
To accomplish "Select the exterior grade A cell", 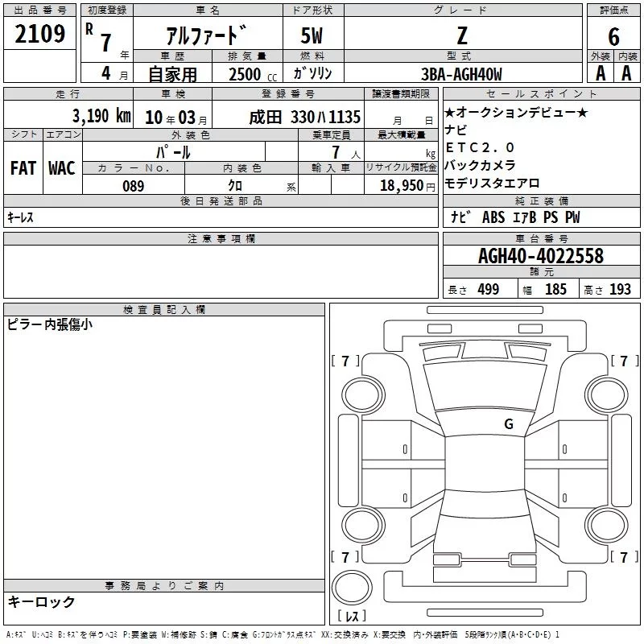I will click(600, 74).
